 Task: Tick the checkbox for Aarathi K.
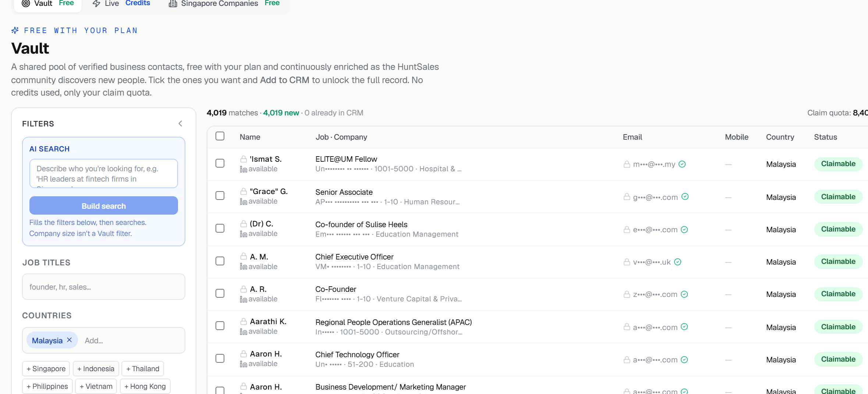tap(220, 326)
